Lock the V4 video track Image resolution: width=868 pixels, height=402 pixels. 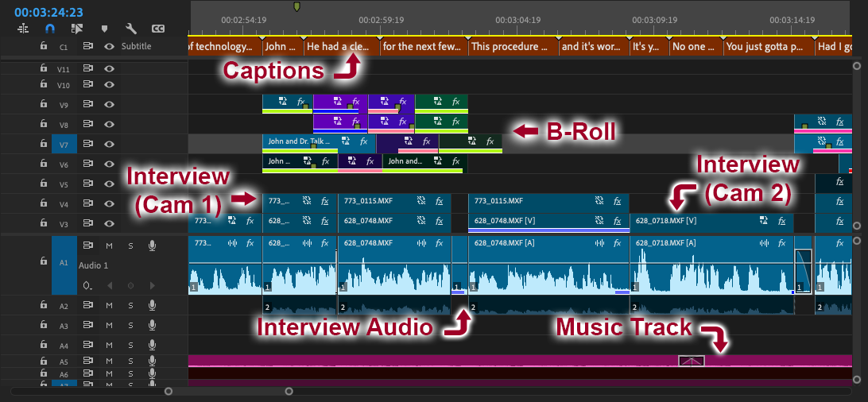(x=43, y=203)
